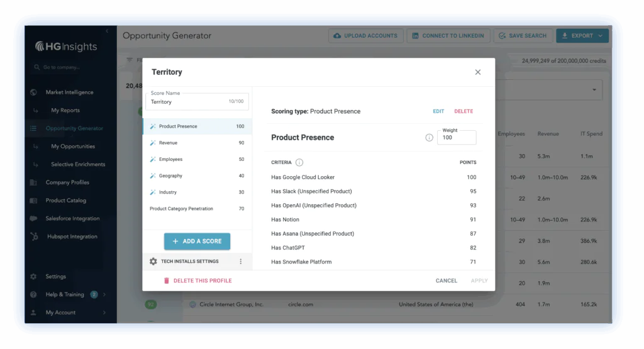The height and width of the screenshot is (349, 644).
Task: Click the HG Insights logo
Action: tap(66, 47)
